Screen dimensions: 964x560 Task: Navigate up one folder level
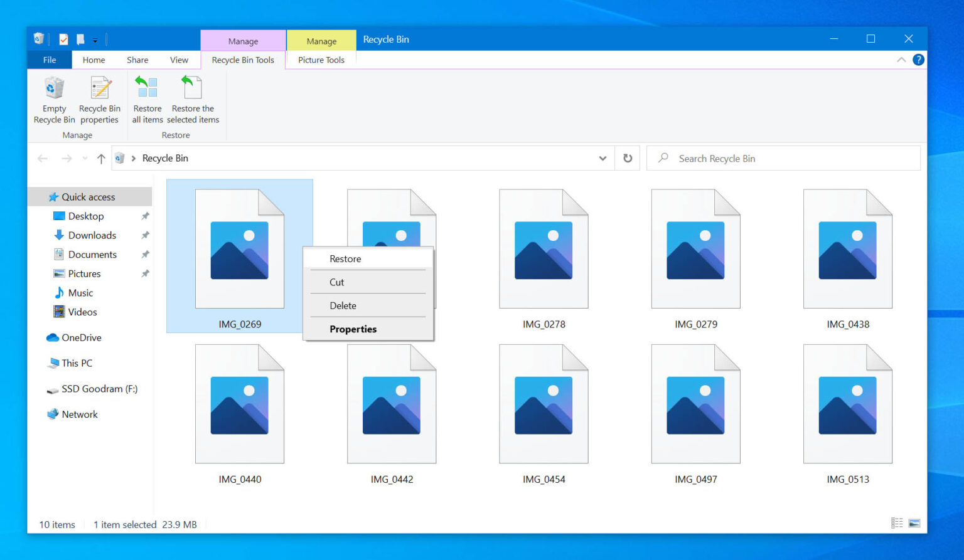point(100,158)
